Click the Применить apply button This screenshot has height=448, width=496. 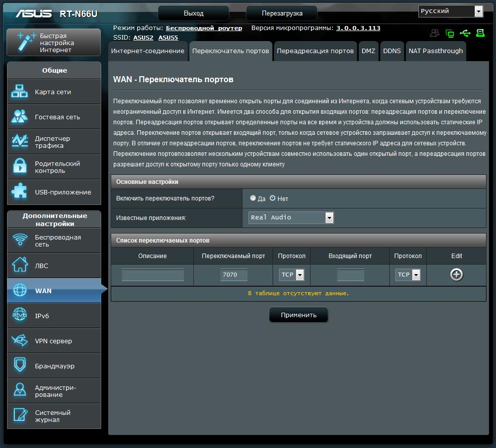pos(299,315)
